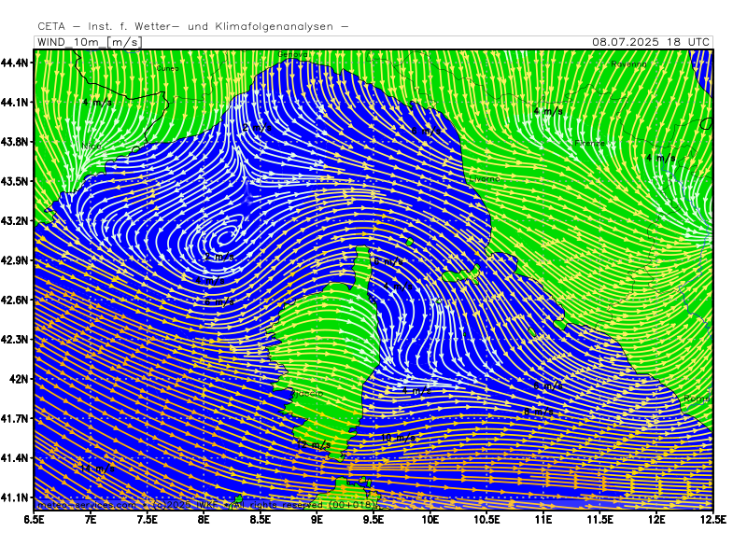
Task: Select the "Livorno" city label
Action: tap(485, 178)
